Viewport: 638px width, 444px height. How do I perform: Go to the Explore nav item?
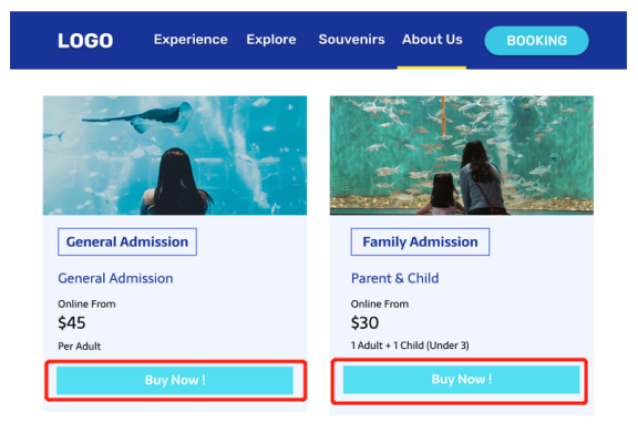[x=271, y=40]
